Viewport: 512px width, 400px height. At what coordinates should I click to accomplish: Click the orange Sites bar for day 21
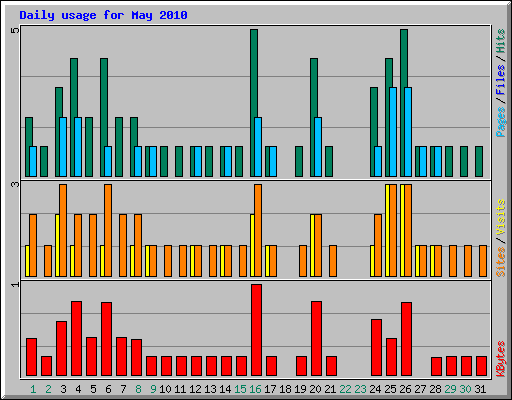[x=333, y=261]
